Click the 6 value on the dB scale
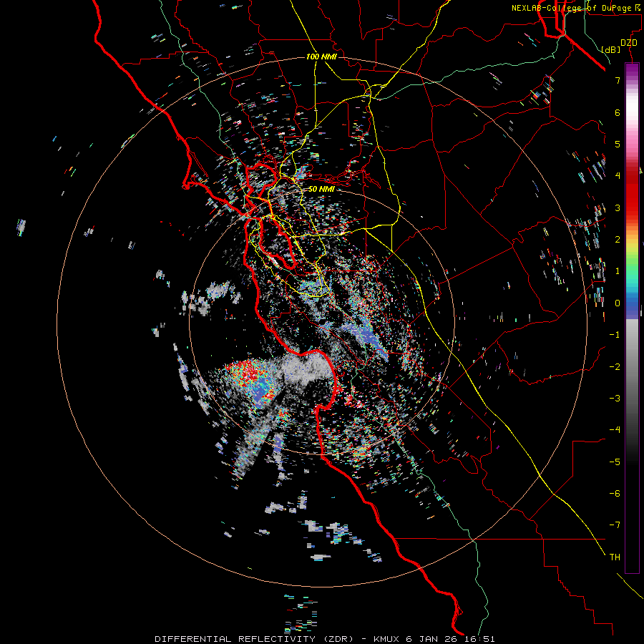 (618, 112)
